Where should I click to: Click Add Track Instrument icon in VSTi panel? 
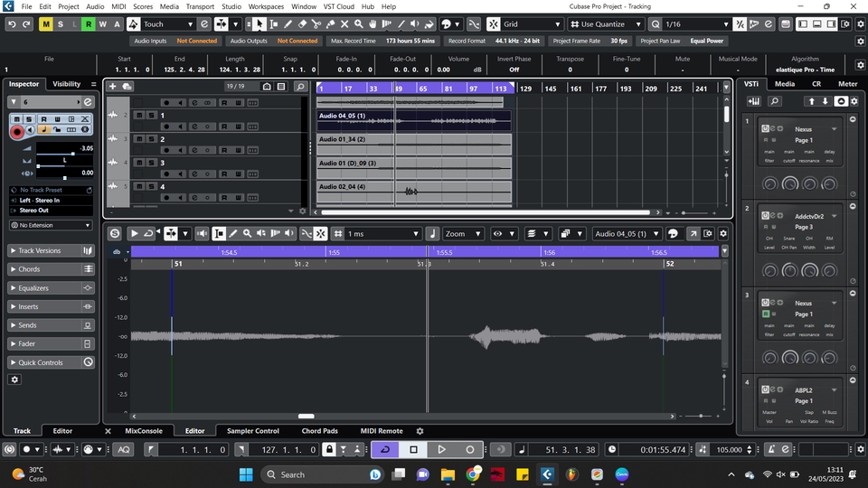coord(754,101)
